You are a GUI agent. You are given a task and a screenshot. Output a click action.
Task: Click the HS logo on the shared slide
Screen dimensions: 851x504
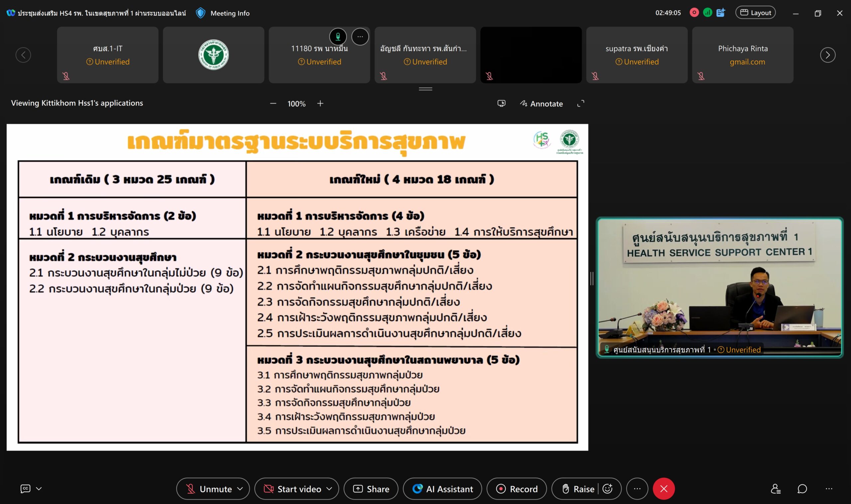pos(542,140)
